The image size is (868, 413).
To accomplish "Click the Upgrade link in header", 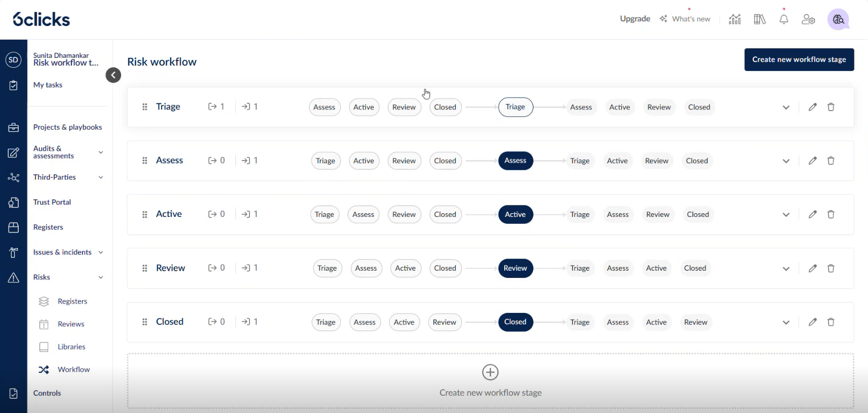I will [635, 19].
